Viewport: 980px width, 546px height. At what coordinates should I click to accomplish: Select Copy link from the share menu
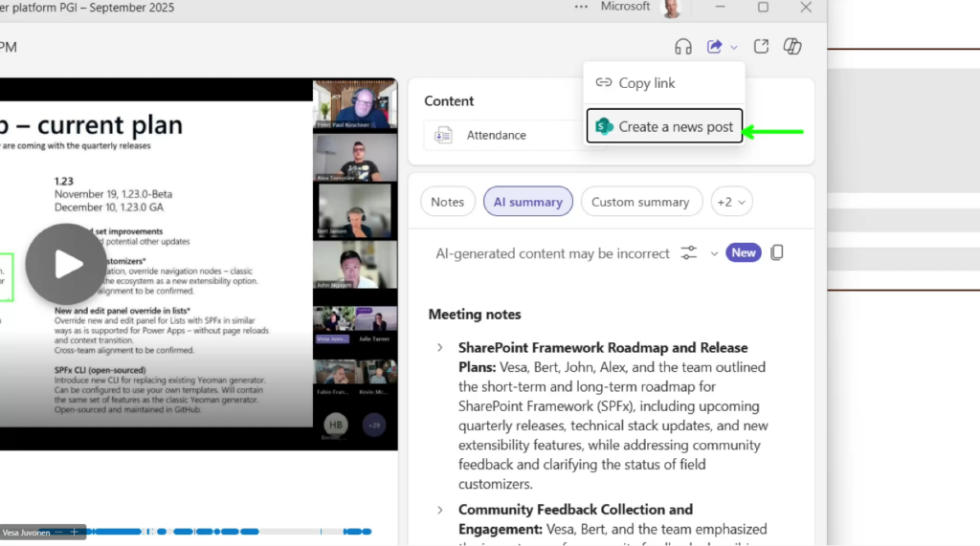click(664, 82)
